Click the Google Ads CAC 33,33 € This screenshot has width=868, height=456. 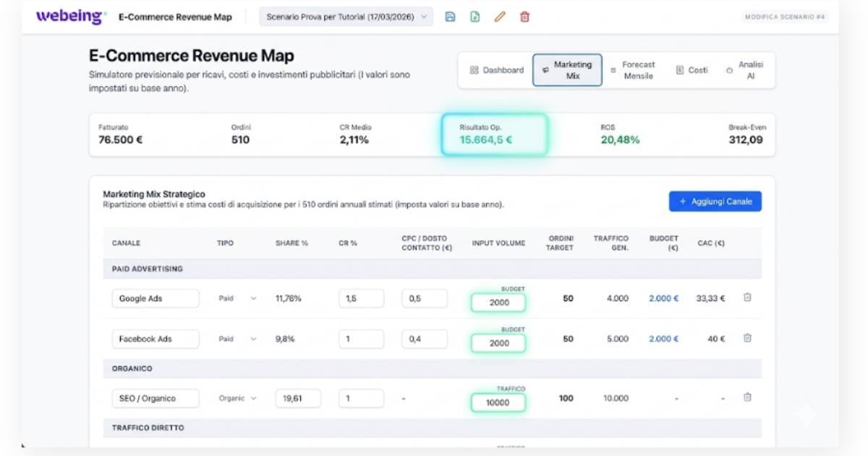tap(710, 298)
